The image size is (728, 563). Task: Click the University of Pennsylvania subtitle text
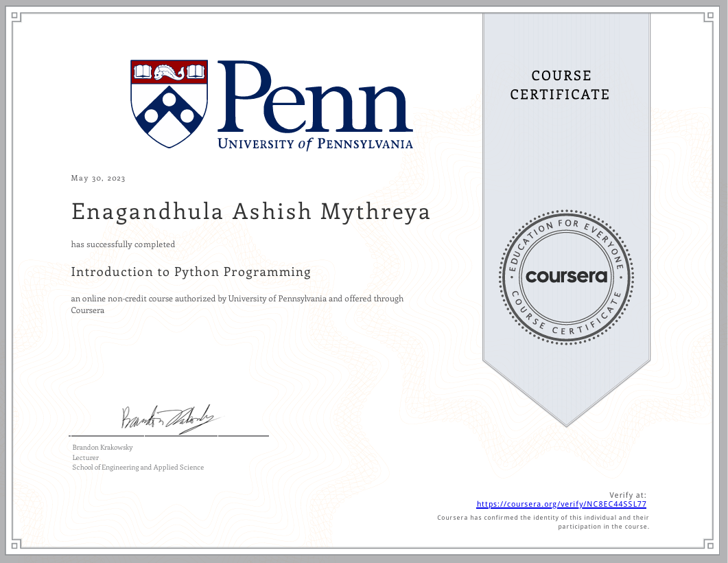tap(315, 145)
